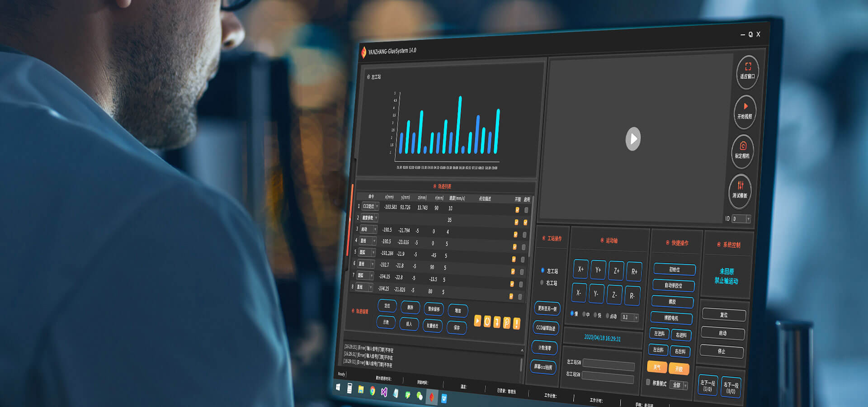Collapse the error log panel chevron
Viewport: 868px width, 407px height.
pyautogui.click(x=522, y=350)
